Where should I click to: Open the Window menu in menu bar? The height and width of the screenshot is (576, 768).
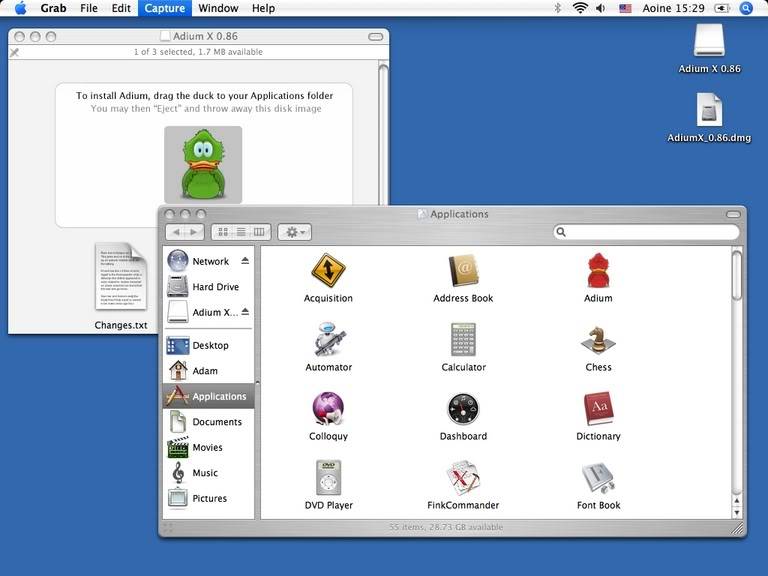218,8
